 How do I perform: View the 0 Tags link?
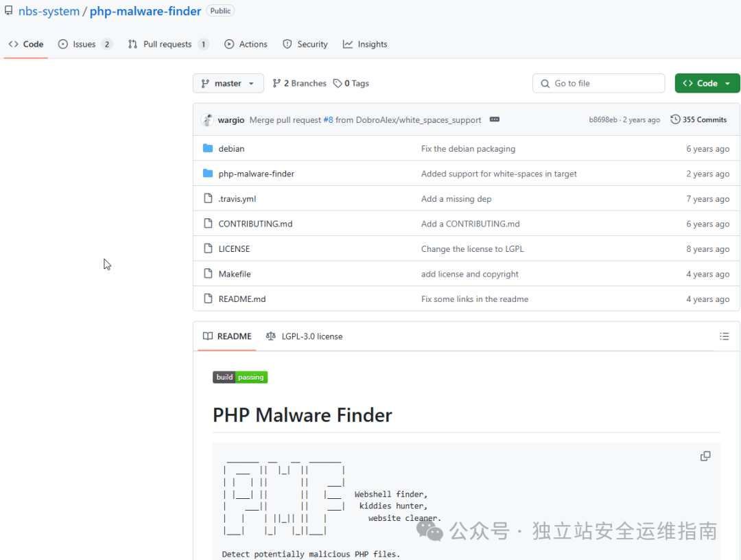[x=351, y=83]
